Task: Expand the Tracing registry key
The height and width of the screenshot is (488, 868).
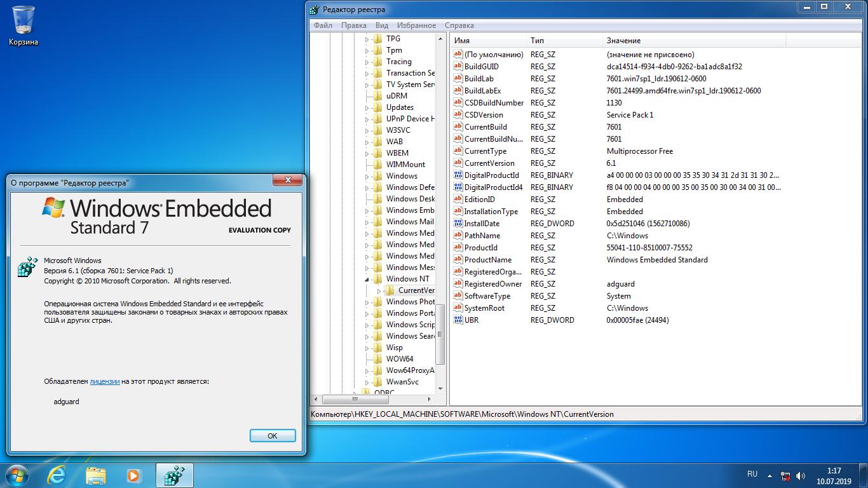Action: pyautogui.click(x=367, y=62)
